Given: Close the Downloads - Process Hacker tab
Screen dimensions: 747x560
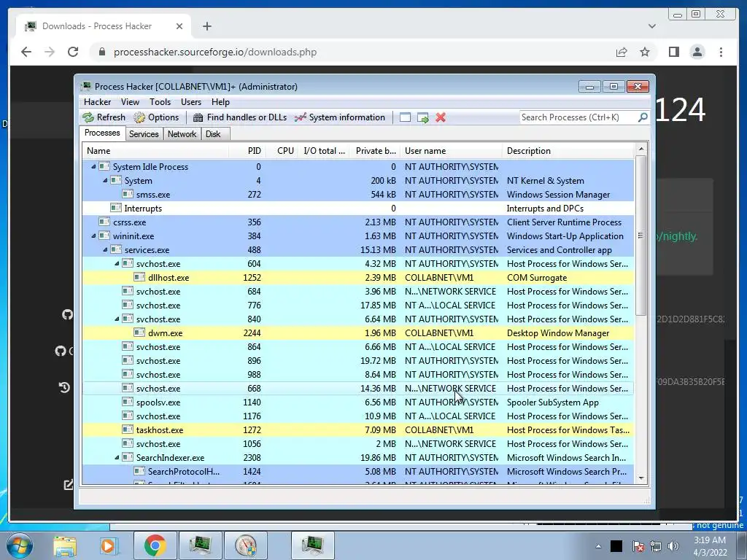Looking at the screenshot, I should pyautogui.click(x=179, y=26).
